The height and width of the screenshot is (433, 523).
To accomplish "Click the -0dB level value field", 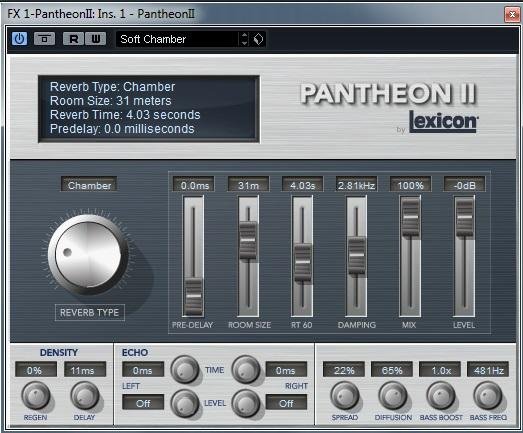I will 465,185.
